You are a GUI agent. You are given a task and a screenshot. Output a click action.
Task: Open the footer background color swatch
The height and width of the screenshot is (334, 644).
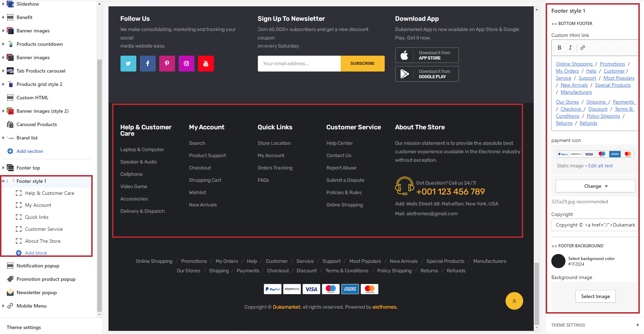558,261
